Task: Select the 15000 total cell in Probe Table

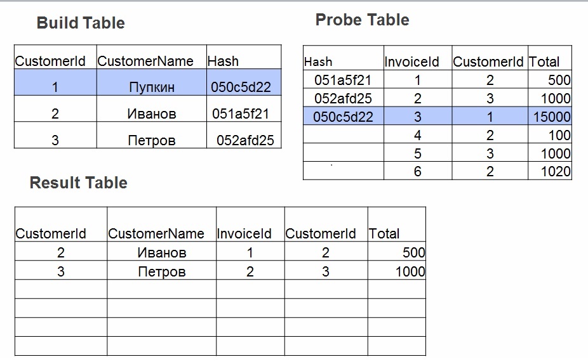Action: (550, 117)
